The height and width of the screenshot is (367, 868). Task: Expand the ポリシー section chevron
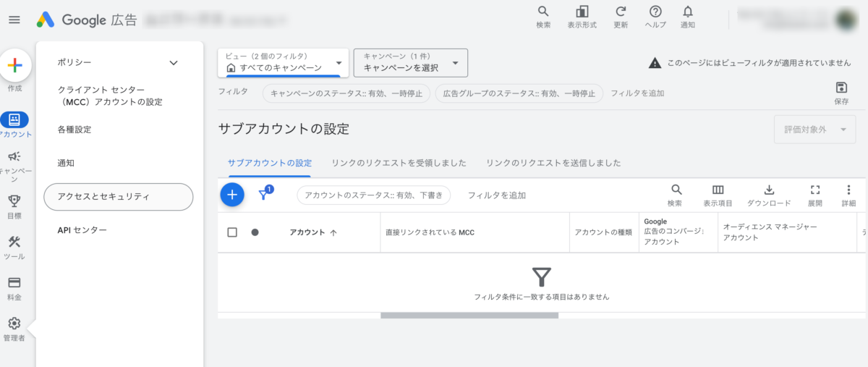point(174,63)
